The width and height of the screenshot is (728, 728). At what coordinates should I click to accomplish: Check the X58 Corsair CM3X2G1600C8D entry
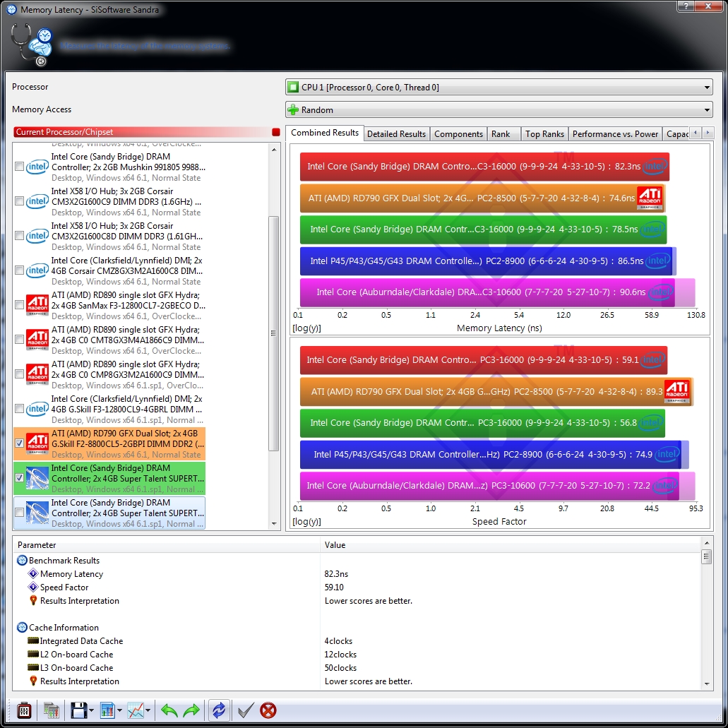19,235
